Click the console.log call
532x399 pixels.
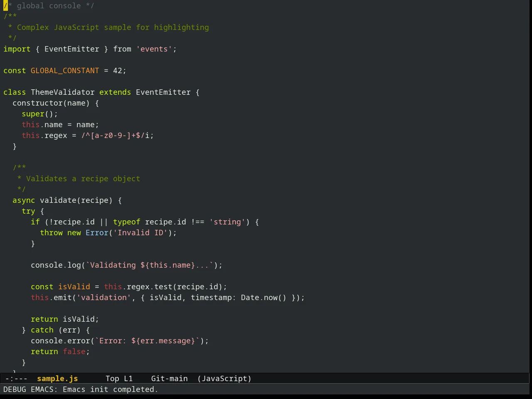[x=56, y=265]
